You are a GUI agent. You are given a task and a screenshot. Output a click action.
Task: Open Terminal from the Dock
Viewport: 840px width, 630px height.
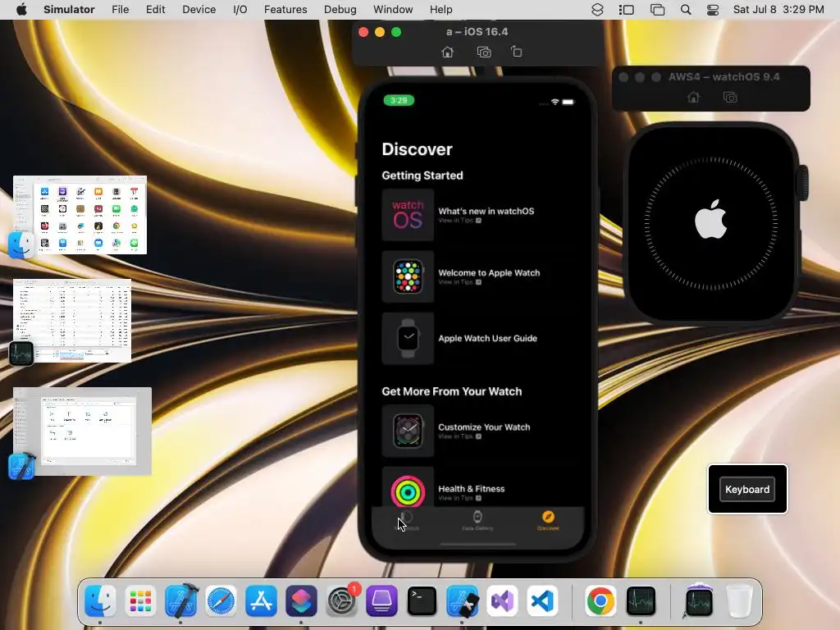pyautogui.click(x=422, y=600)
